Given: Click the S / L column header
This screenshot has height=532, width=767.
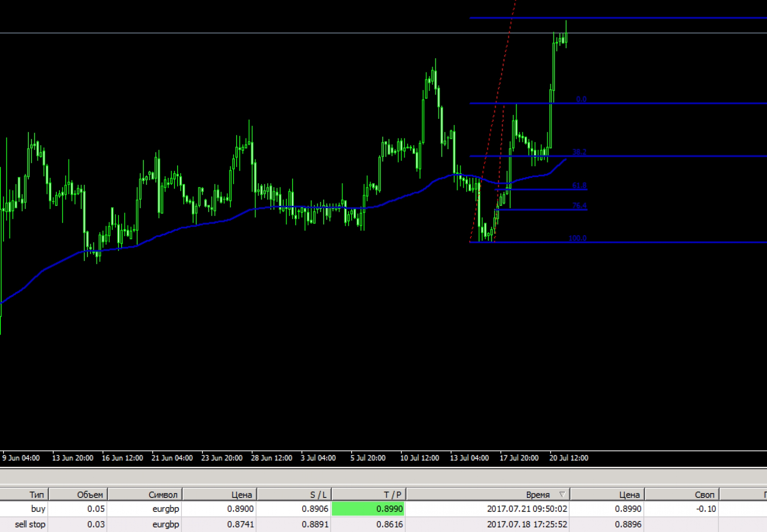Looking at the screenshot, I should pos(318,494).
